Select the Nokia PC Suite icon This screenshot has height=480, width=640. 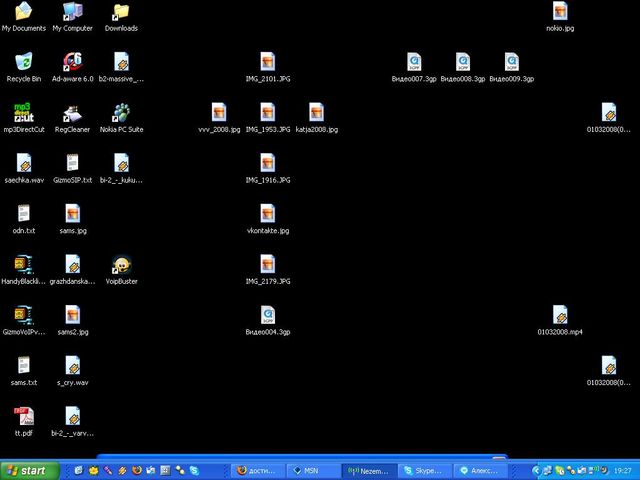[x=121, y=113]
